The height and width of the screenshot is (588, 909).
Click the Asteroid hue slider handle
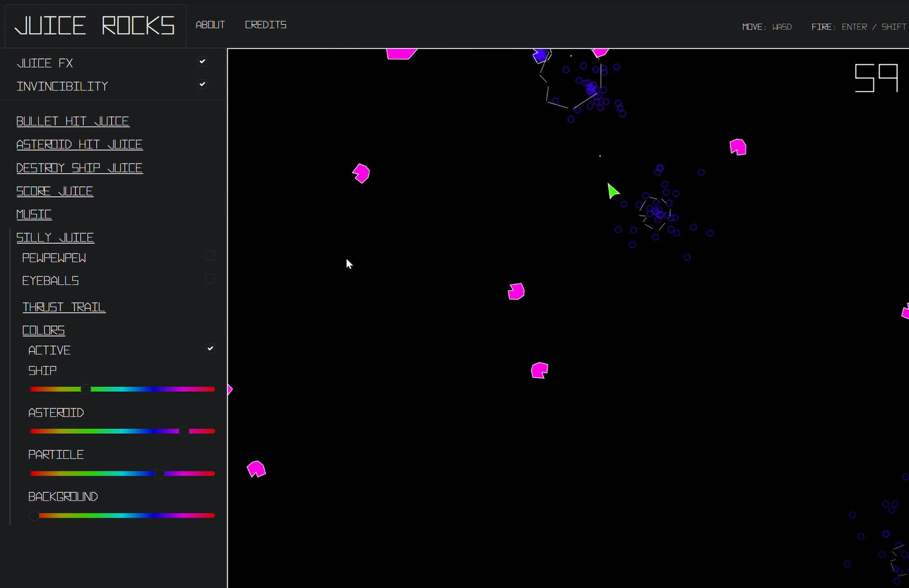pos(184,431)
